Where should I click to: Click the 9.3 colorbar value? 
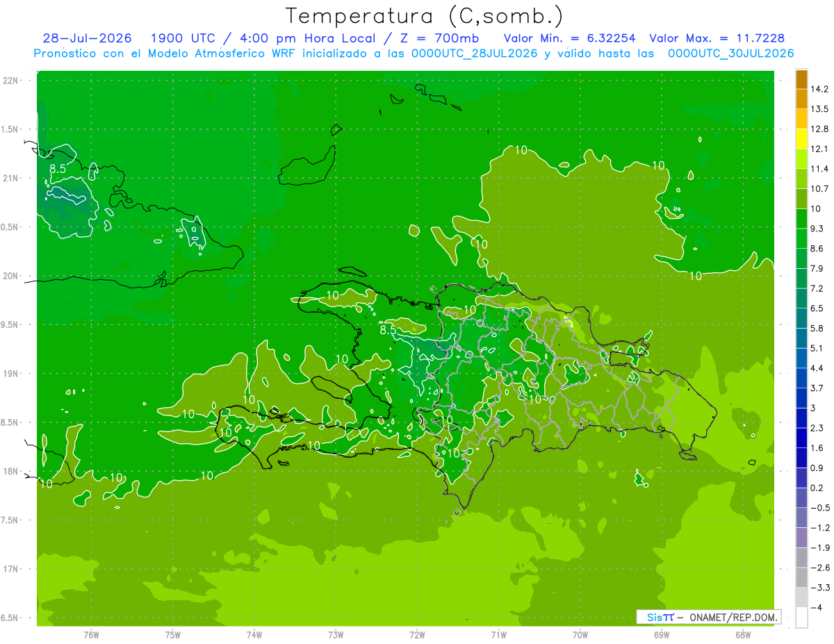tap(817, 229)
